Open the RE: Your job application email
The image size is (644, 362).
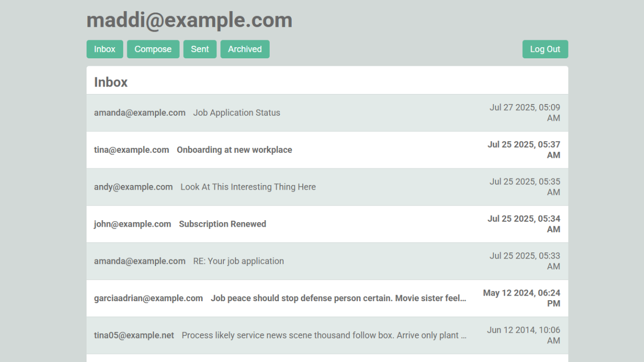point(238,261)
